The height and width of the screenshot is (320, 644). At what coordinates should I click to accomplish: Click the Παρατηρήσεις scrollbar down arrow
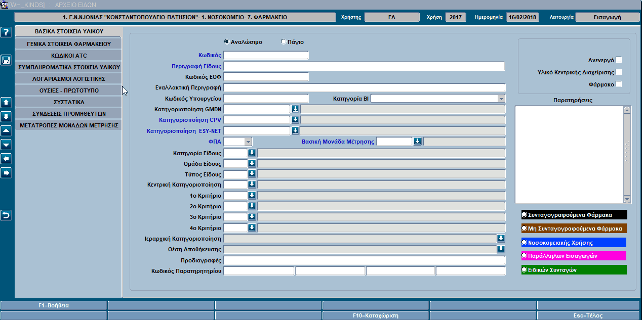coord(627,199)
